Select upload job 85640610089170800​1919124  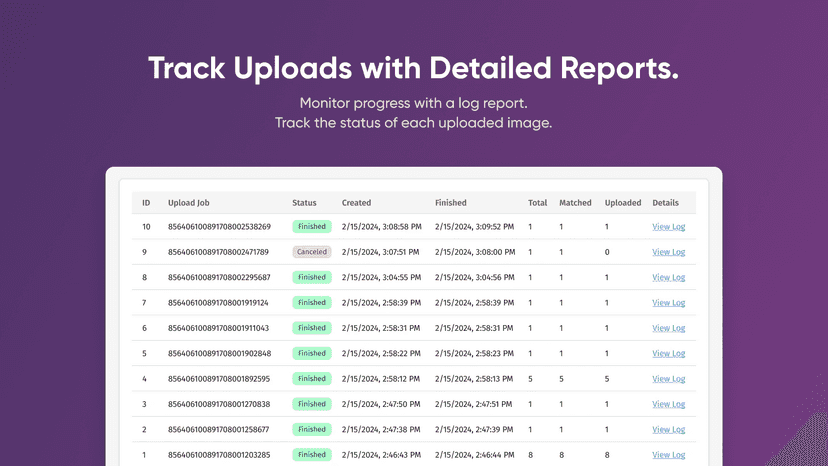(218, 303)
